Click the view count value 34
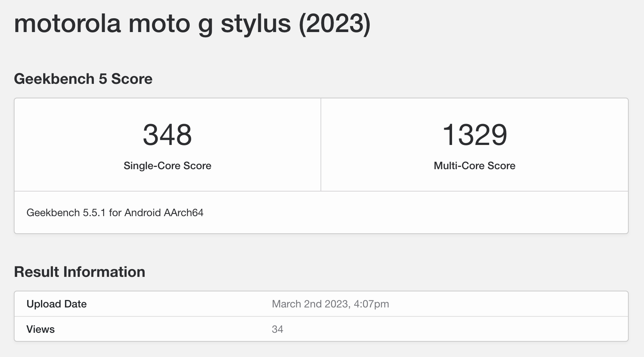Viewport: 644px width, 357px height. click(x=278, y=329)
